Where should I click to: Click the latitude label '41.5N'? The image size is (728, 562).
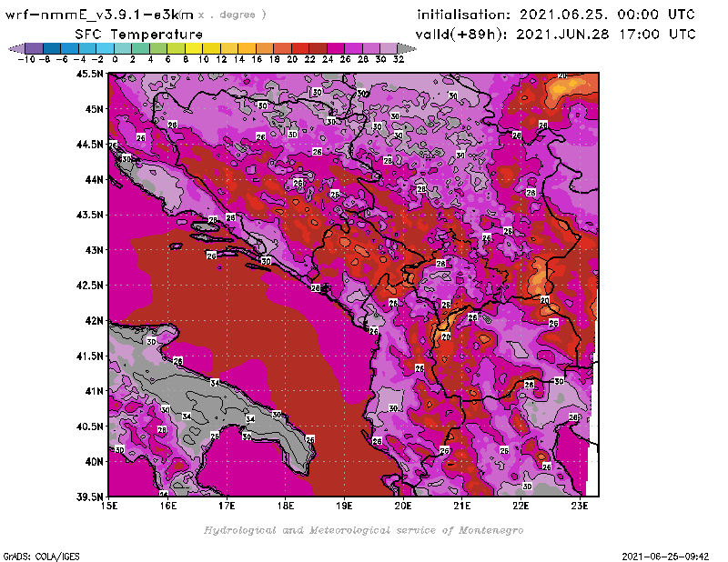[x=89, y=356]
